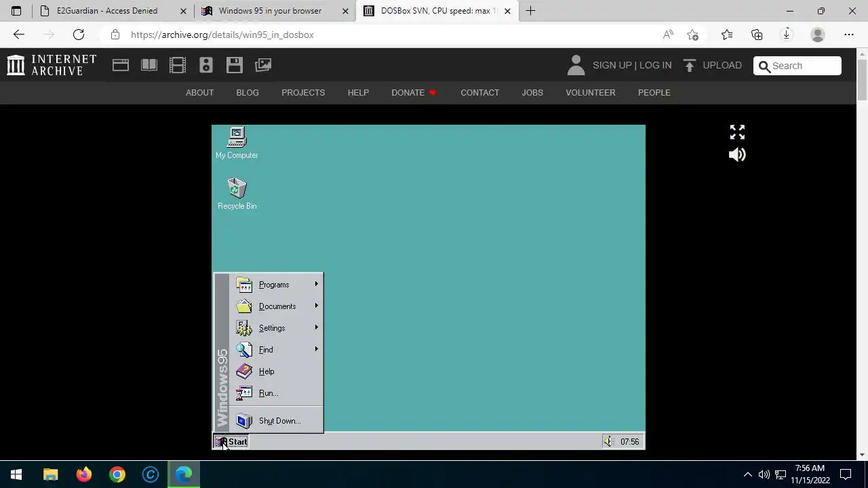Open browser Downloads icon
This screenshot has height=488, width=868.
787,35
